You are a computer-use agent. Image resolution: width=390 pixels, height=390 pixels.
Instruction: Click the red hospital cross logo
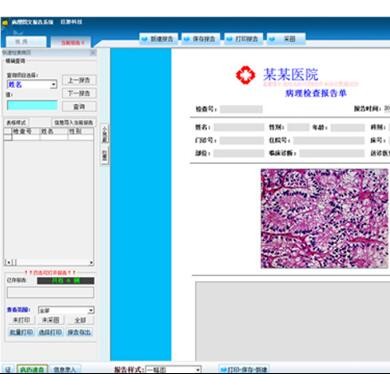click(245, 75)
